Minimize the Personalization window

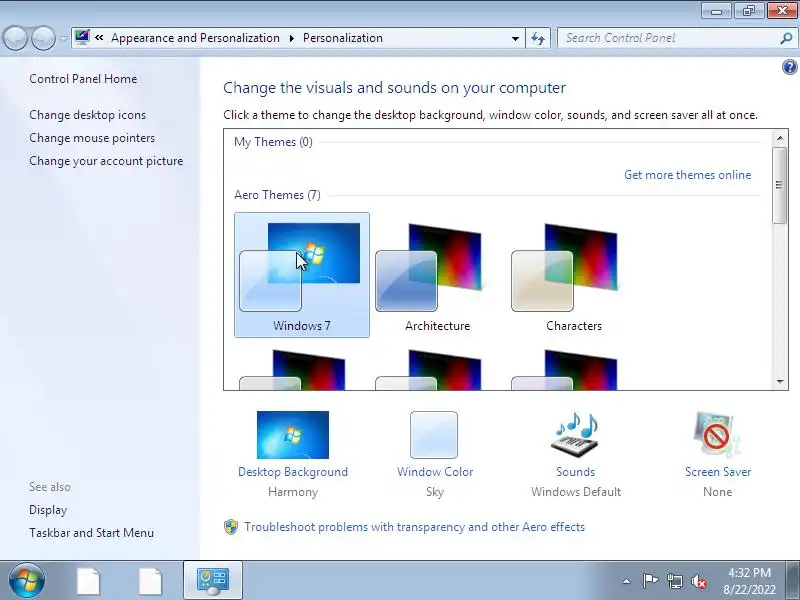(716, 11)
